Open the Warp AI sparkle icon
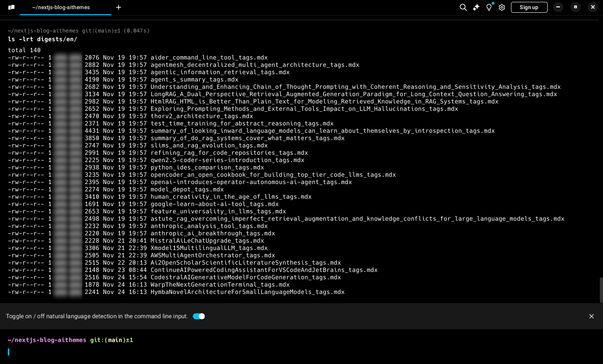Image resolution: width=603 pixels, height=364 pixels. (x=476, y=7)
